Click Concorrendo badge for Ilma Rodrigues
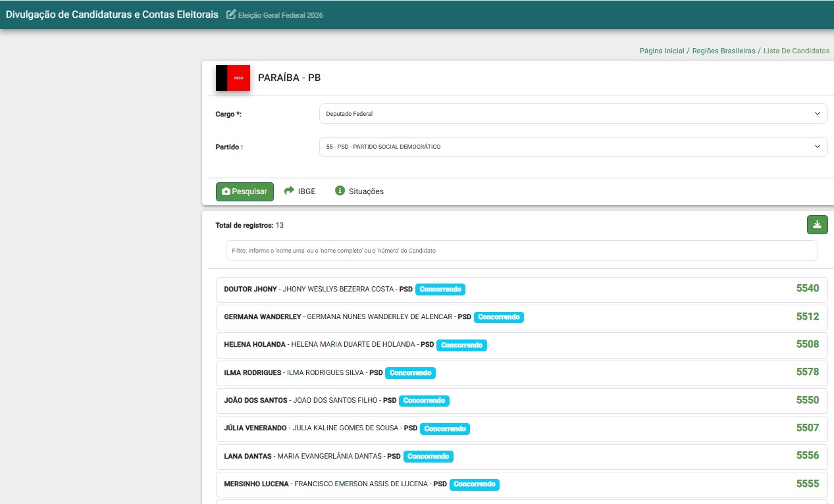This screenshot has height=504, width=834. (x=410, y=372)
